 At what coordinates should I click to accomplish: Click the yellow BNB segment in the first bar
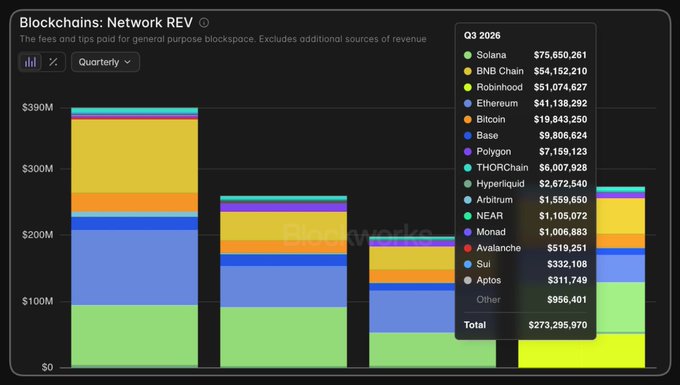point(134,156)
